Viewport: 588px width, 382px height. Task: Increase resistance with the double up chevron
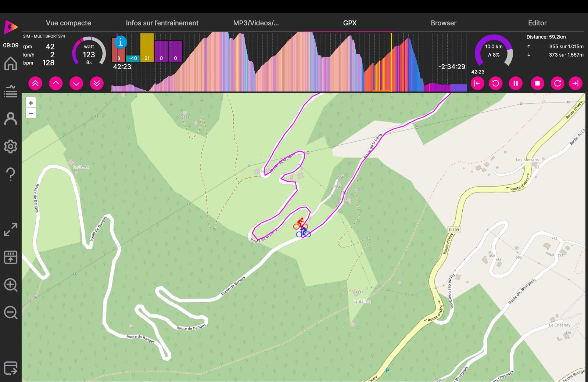(x=35, y=83)
